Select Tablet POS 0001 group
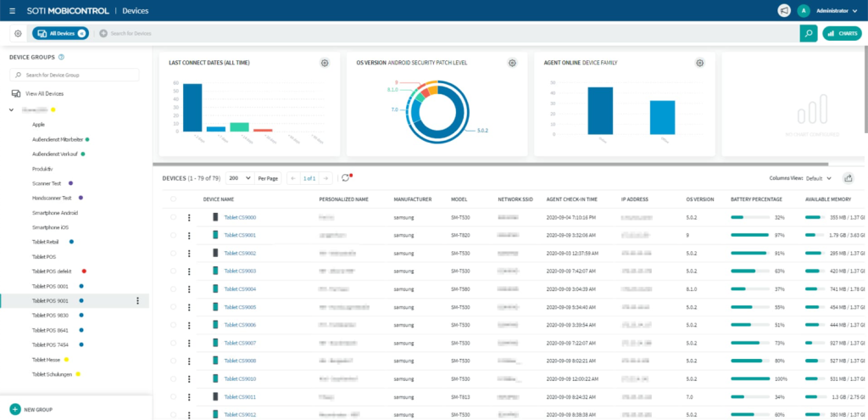Screen dimensions: 868x420 [x=48, y=286]
